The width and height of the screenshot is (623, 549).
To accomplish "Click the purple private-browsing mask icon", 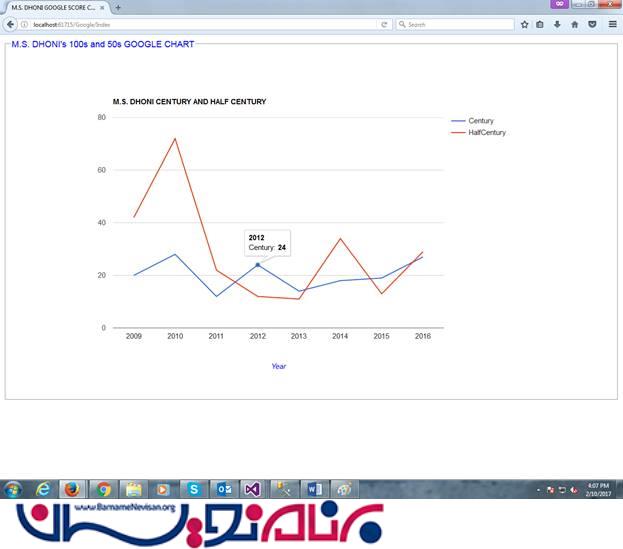I will coord(559,4).
